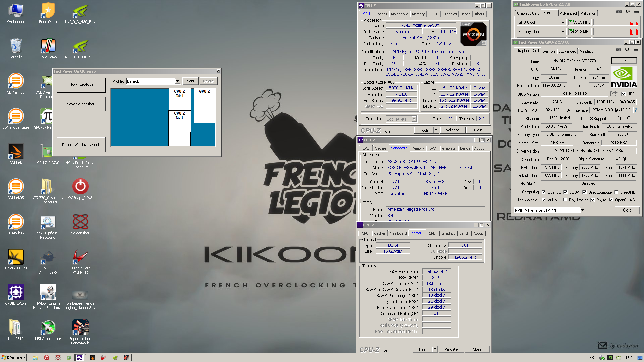Image resolution: width=644 pixels, height=362 pixels.
Task: Toggle the OpenCL checkbox
Action: point(544,192)
